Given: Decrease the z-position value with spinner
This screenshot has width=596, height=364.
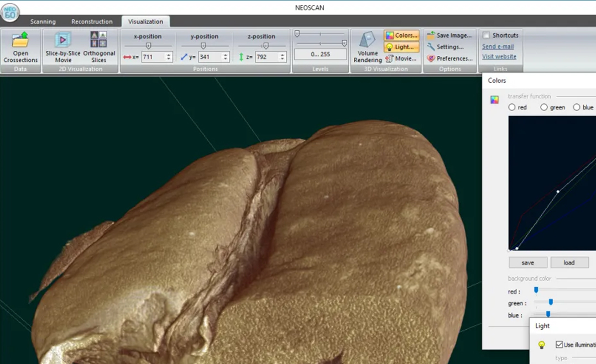Looking at the screenshot, I should point(283,59).
